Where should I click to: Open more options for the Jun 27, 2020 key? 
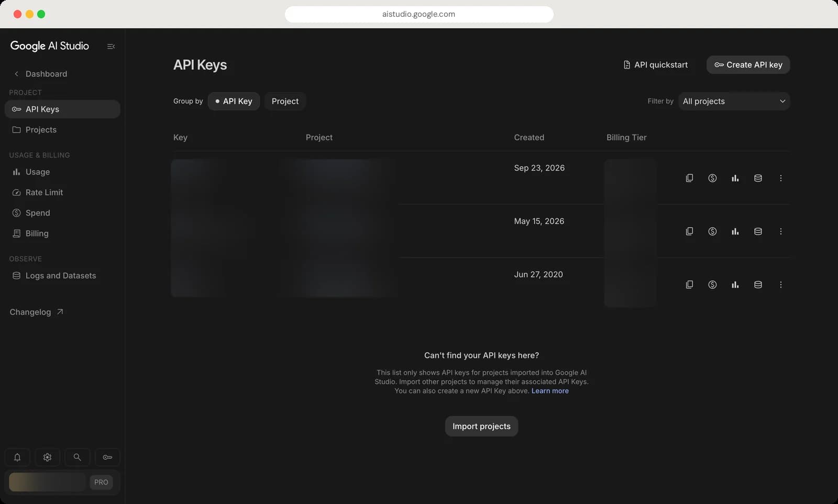pyautogui.click(x=781, y=285)
